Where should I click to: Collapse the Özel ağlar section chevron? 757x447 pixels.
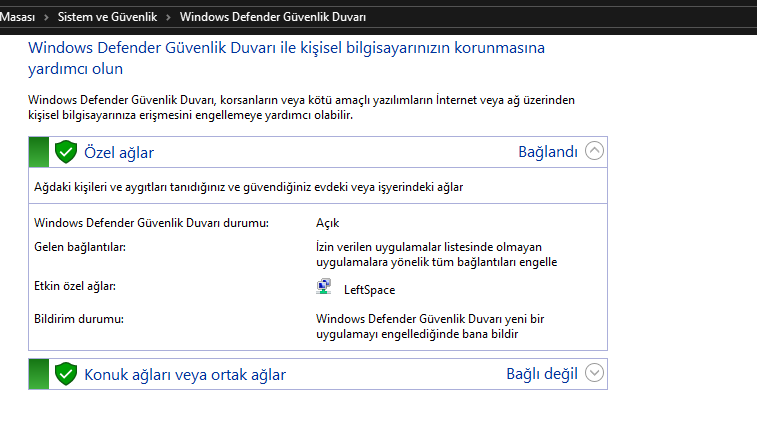click(x=594, y=151)
